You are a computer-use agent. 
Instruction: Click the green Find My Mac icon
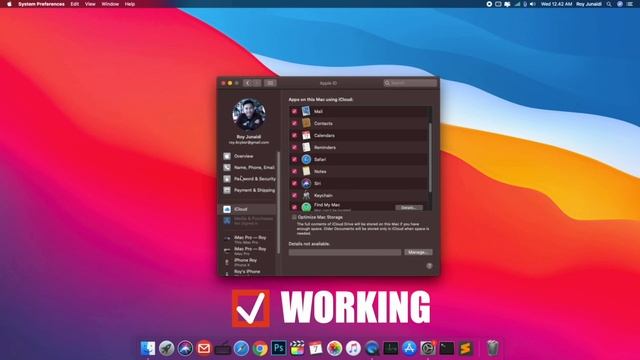click(306, 207)
